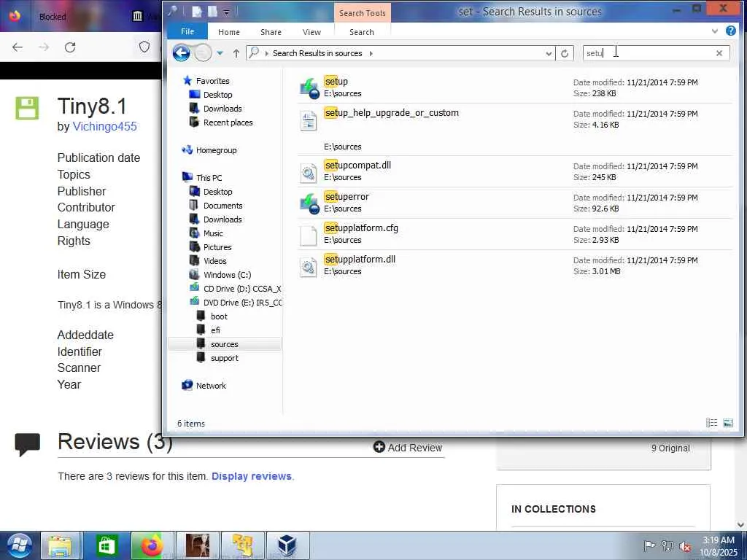This screenshot has height=560, width=747.
Task: Select the setuperror application icon
Action: tap(309, 204)
